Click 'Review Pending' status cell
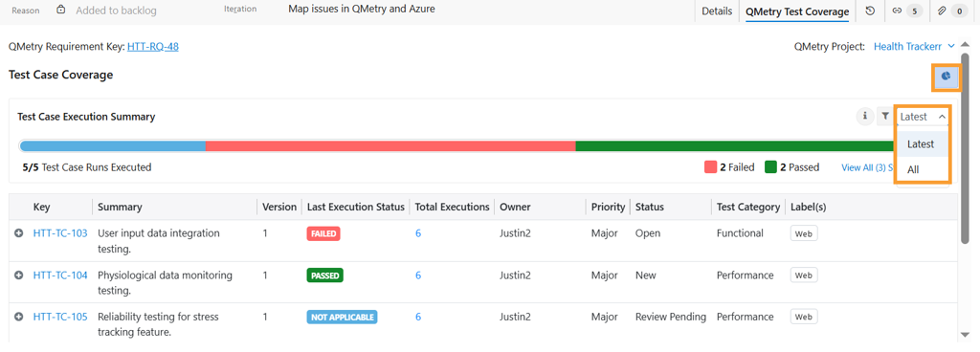 tap(671, 317)
